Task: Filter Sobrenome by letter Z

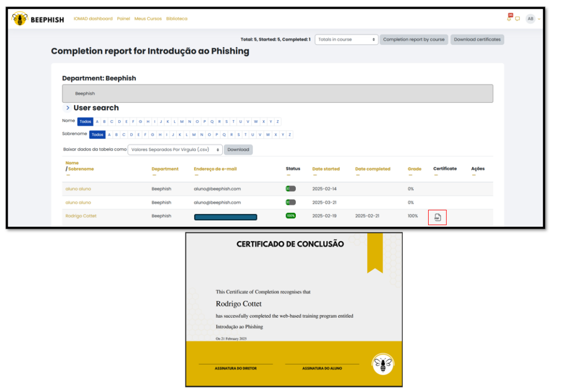Action: pyautogui.click(x=290, y=135)
